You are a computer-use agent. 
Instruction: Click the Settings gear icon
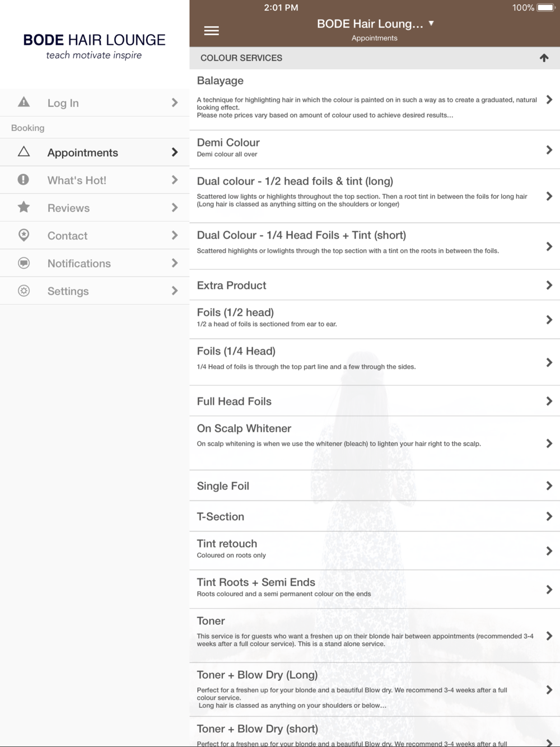(x=24, y=291)
